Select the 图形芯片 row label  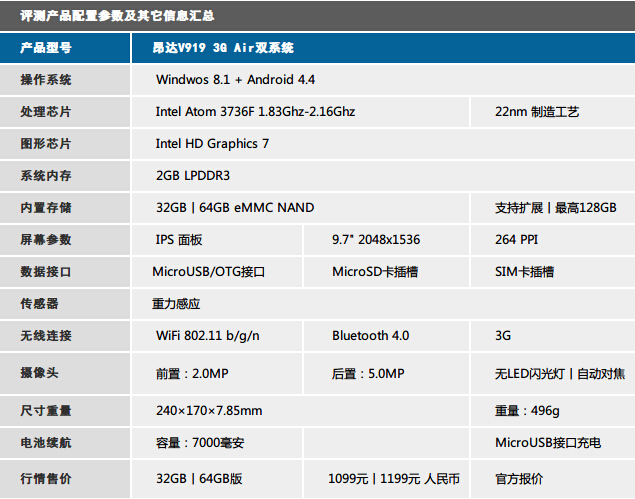point(46,143)
